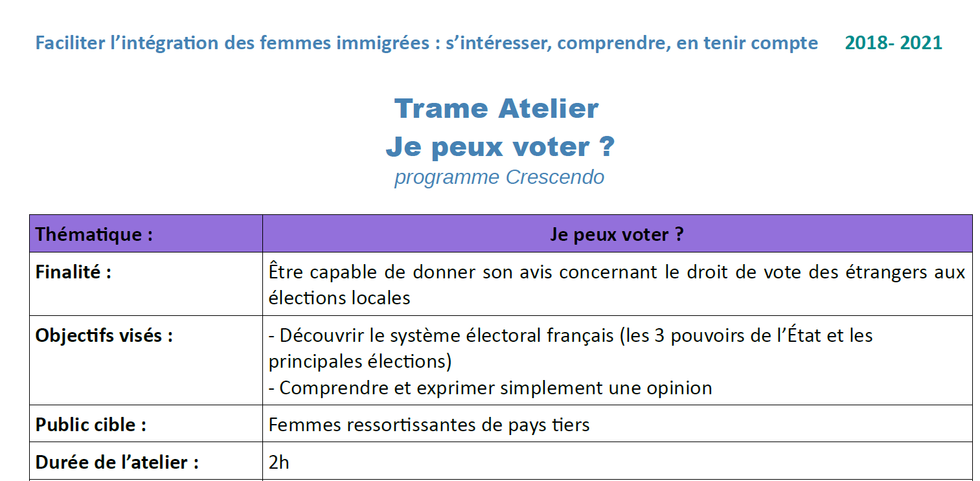Select the 2018- 2021 date text

[894, 43]
